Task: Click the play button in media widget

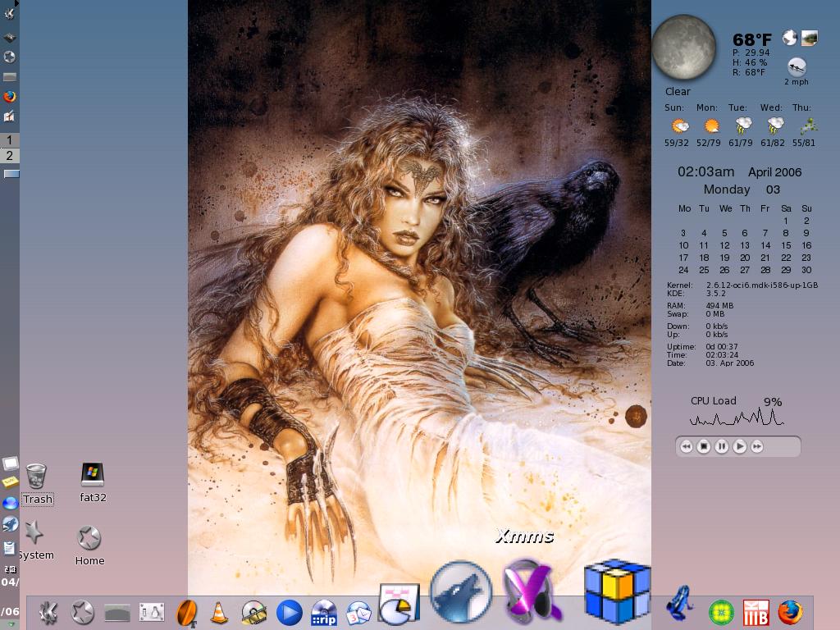Action: pos(739,446)
